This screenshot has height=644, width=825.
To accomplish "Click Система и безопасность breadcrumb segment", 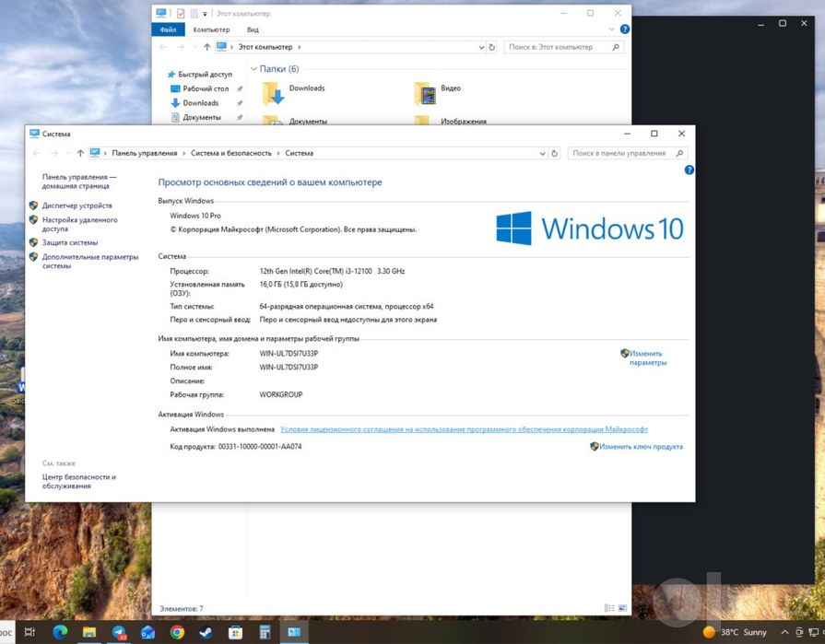I will coord(231,154).
